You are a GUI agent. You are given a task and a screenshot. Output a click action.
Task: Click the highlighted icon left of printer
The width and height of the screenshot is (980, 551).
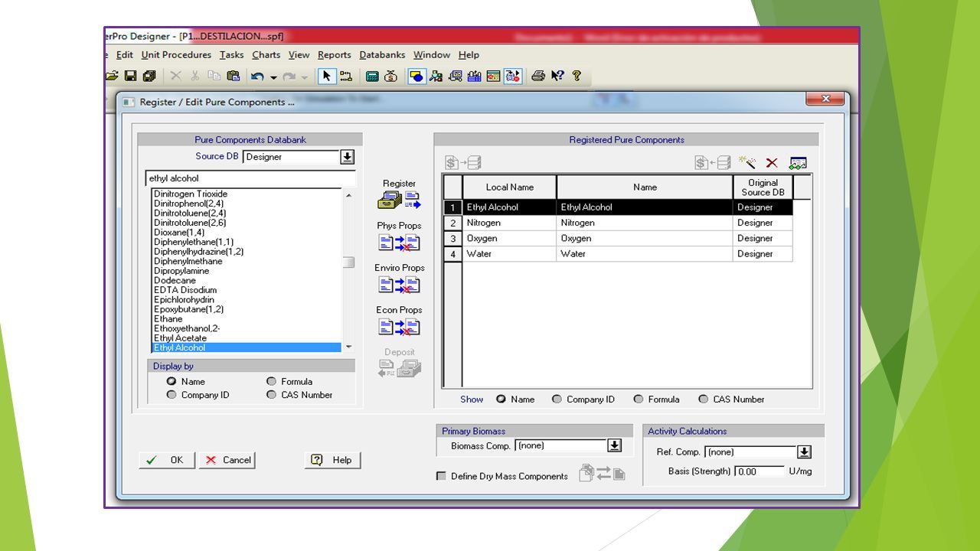(513, 76)
